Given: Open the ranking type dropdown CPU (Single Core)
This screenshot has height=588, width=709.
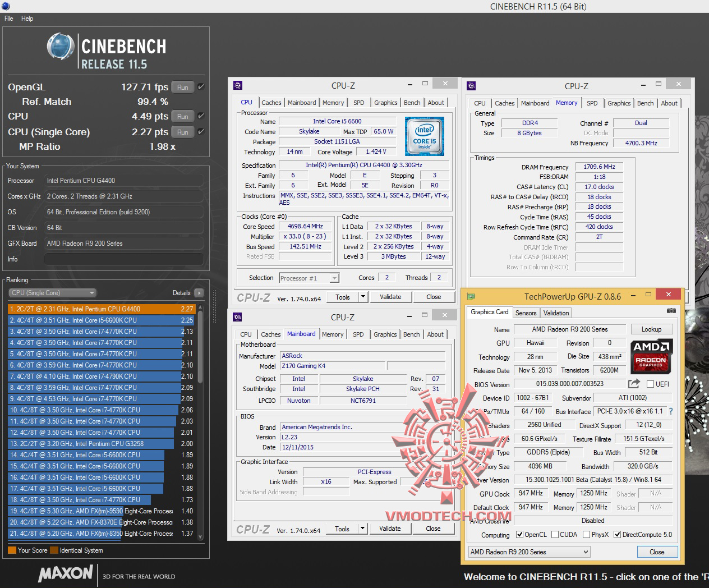Looking at the screenshot, I should [x=52, y=293].
